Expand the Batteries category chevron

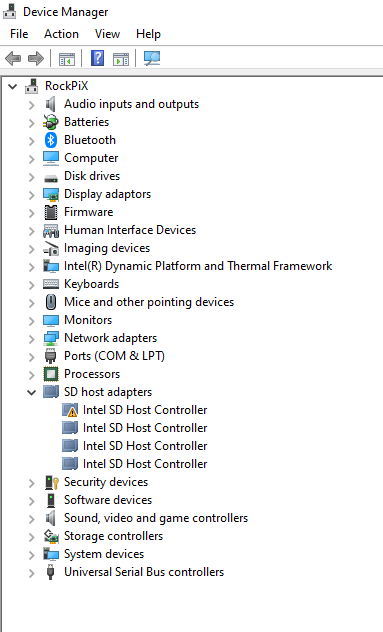coord(31,123)
